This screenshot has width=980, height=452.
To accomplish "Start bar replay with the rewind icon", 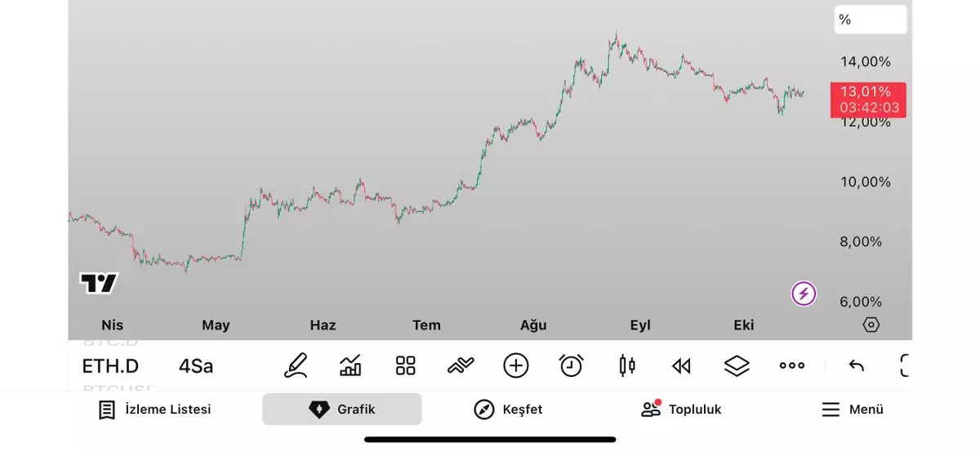I will click(681, 366).
